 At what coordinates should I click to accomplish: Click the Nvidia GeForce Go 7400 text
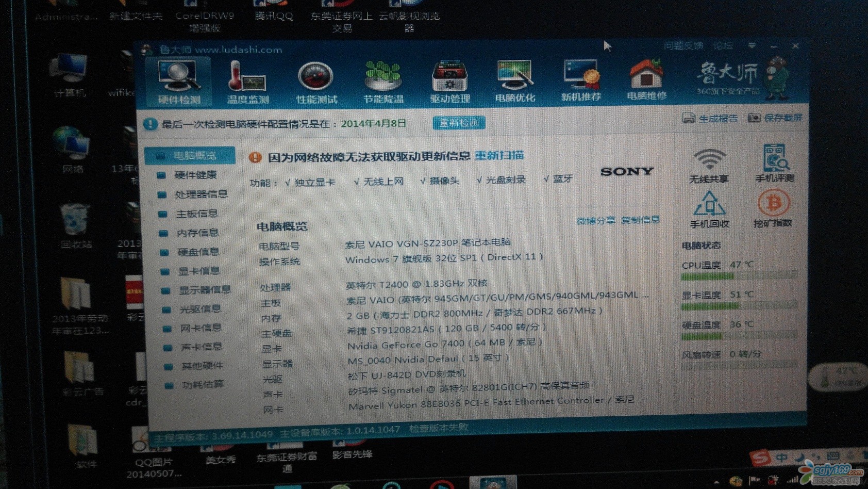(444, 344)
